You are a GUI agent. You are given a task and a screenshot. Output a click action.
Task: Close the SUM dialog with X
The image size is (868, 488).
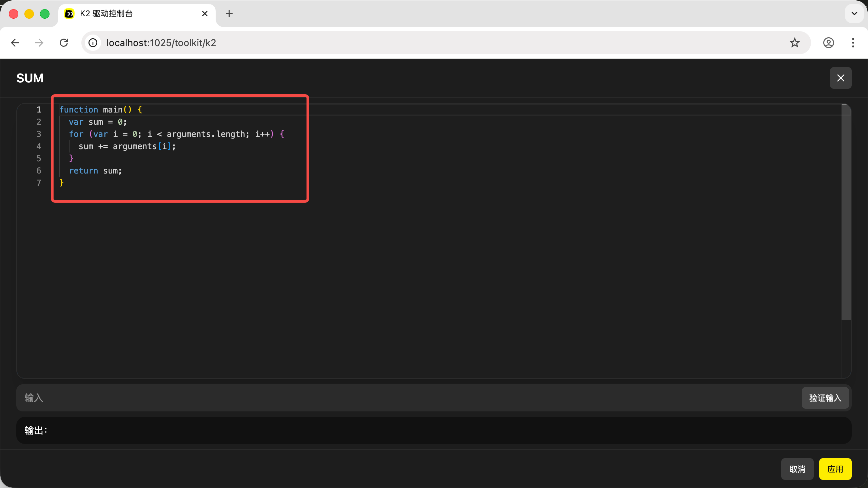[x=841, y=78]
